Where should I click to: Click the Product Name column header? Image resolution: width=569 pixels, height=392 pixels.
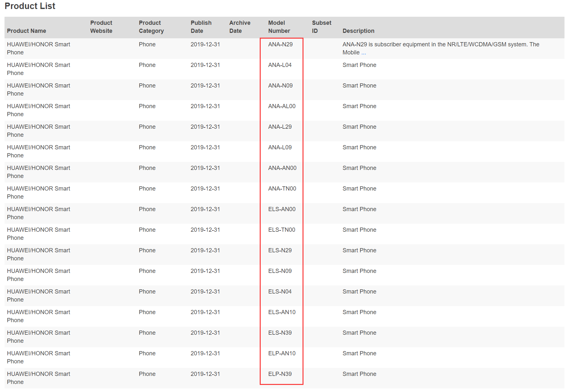(26, 31)
